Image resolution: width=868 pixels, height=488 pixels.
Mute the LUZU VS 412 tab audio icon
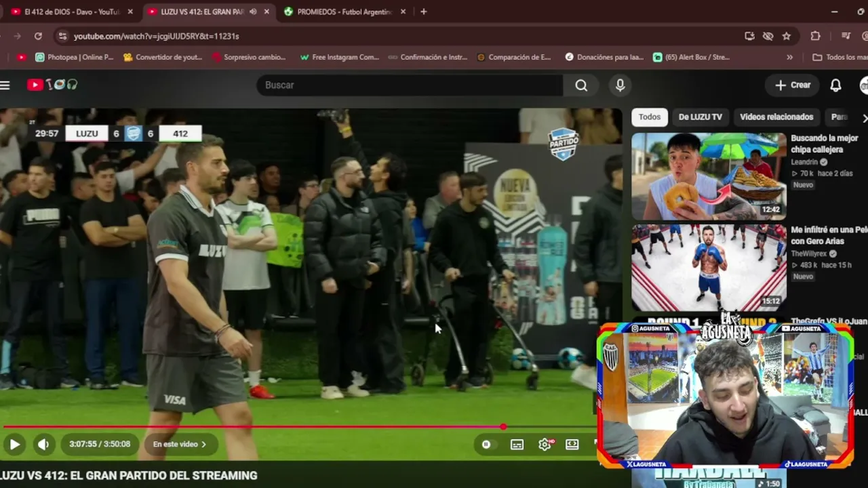(253, 12)
